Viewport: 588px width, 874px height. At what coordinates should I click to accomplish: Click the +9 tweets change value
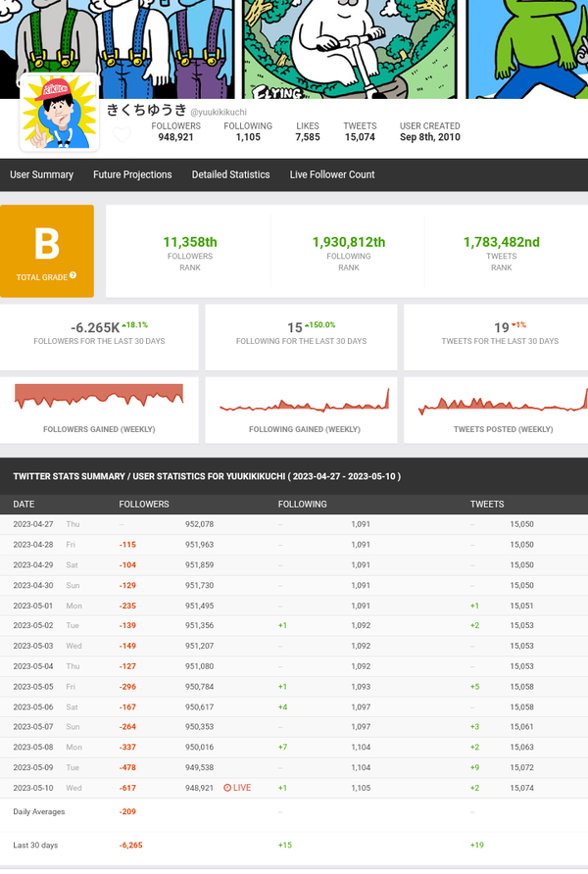pyautogui.click(x=475, y=767)
